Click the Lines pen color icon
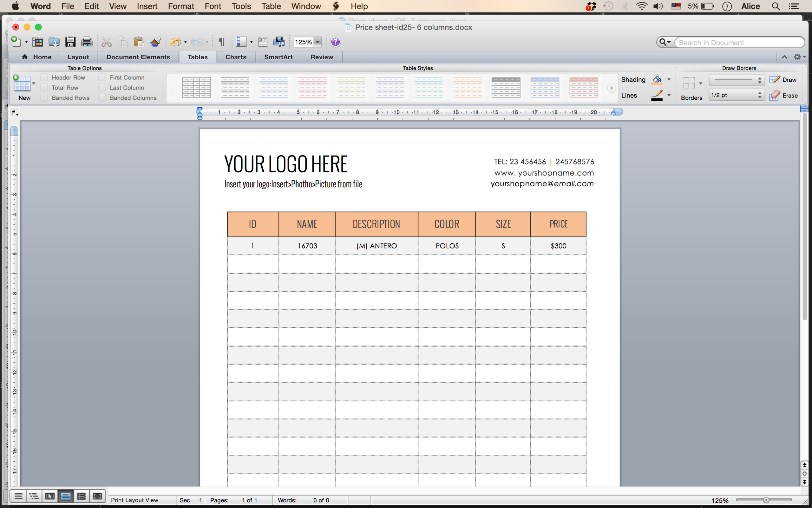812x508 pixels. (x=657, y=96)
